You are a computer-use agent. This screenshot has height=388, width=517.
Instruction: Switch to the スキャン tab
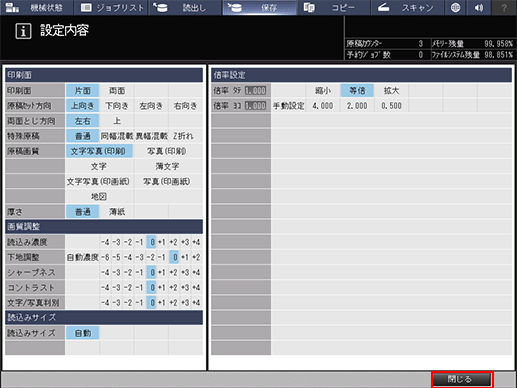coord(407,7)
